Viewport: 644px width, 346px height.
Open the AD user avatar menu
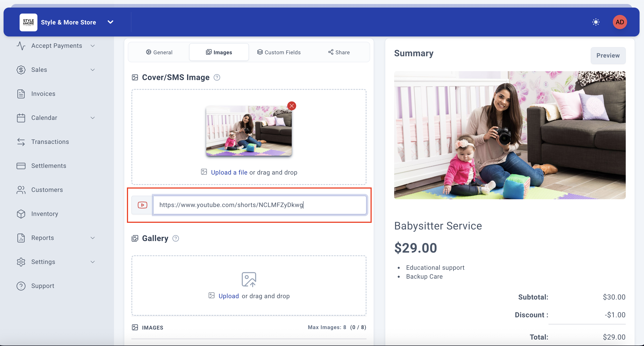coord(620,22)
